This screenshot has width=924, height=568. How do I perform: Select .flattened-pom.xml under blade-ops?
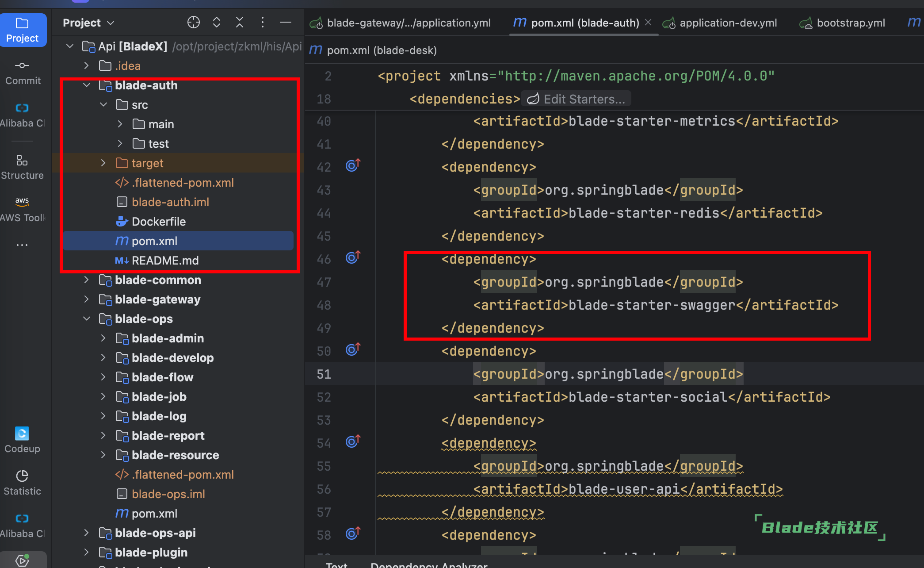pyautogui.click(x=178, y=474)
